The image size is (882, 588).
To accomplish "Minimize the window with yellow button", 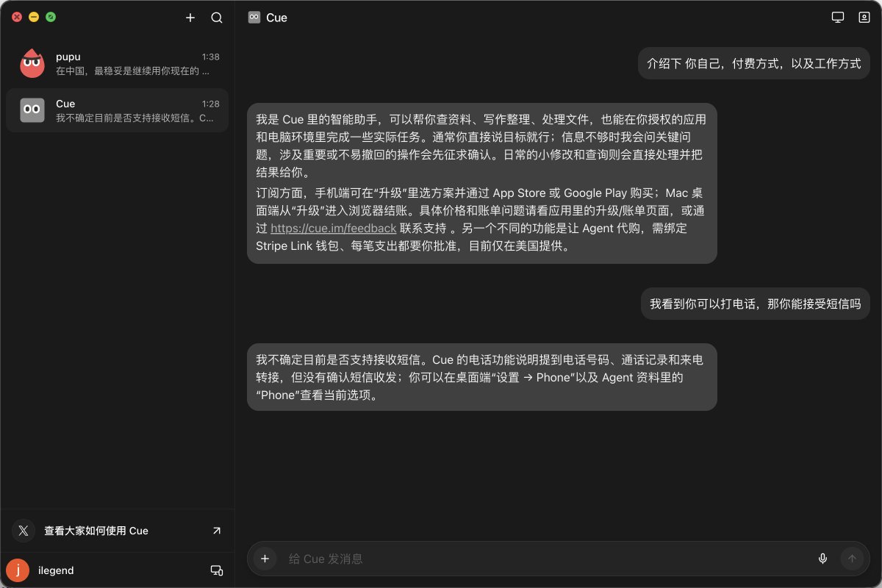I will tap(34, 17).
